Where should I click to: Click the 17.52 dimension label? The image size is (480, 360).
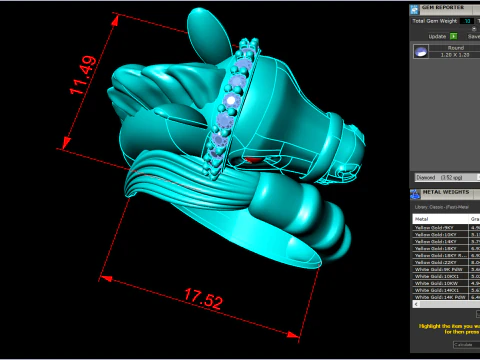click(203, 299)
